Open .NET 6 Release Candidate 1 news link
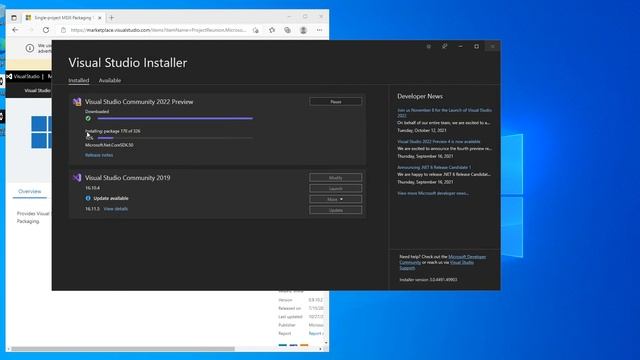 [434, 167]
